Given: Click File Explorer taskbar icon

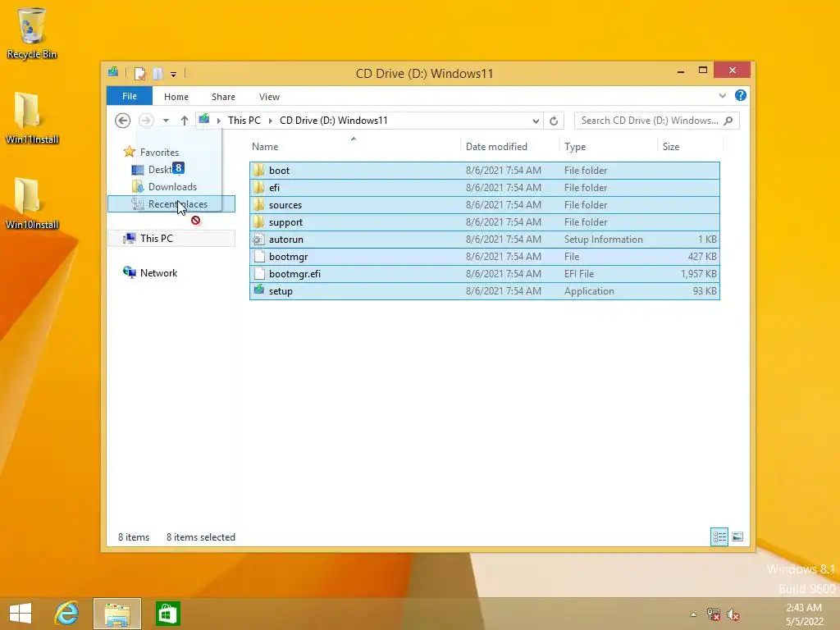Looking at the screenshot, I should pos(117,614).
